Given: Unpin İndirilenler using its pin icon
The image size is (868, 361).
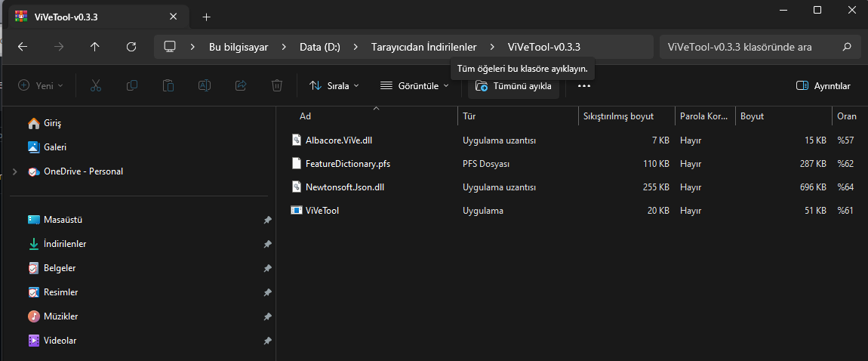Looking at the screenshot, I should click(267, 244).
